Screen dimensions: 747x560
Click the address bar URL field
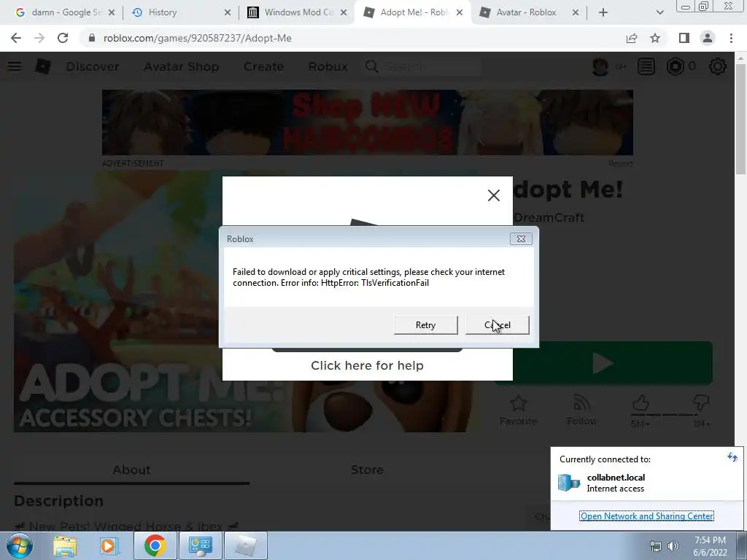pos(352,38)
